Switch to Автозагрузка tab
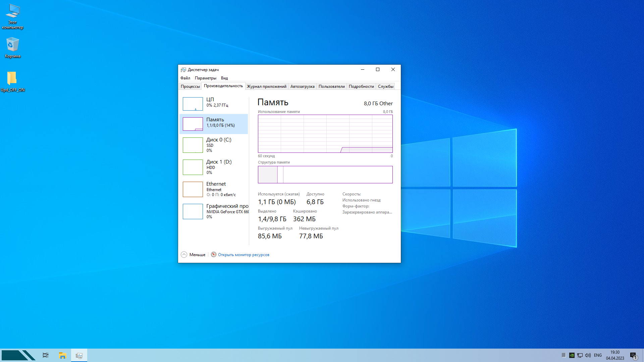This screenshot has height=362, width=644. pos(302,86)
